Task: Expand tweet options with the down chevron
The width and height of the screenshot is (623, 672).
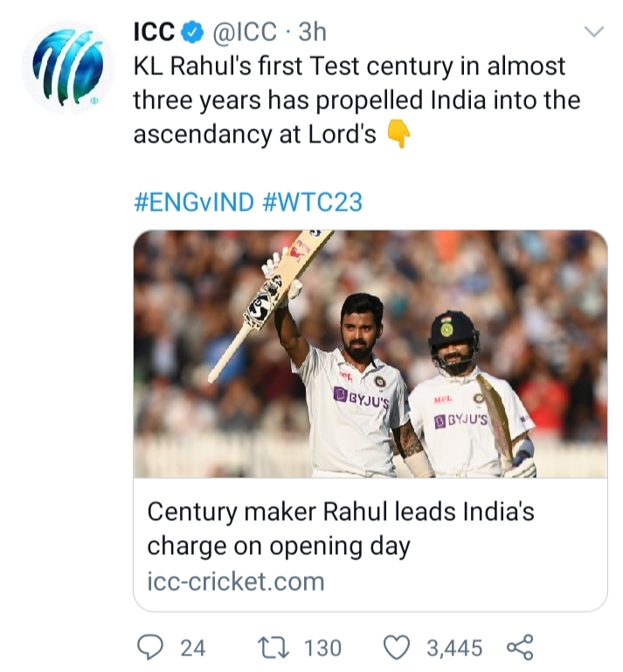Action: point(593,32)
